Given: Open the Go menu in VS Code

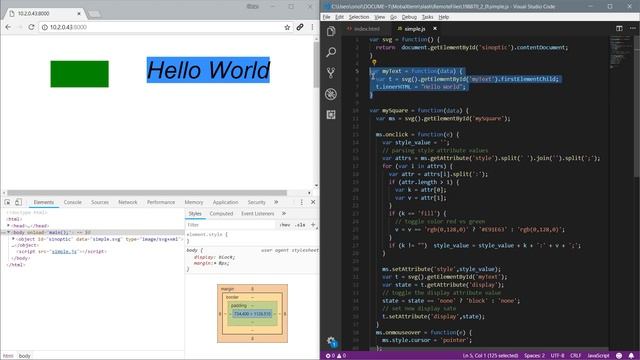Looking at the screenshot, I should coord(393,17).
